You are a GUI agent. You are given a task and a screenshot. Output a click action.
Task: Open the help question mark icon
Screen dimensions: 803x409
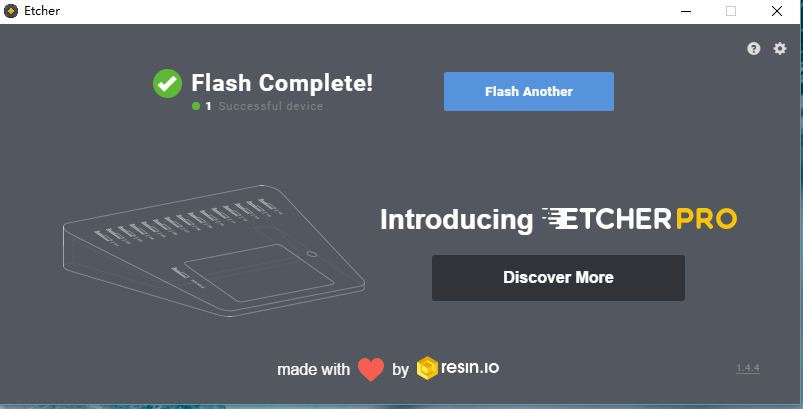[x=753, y=49]
